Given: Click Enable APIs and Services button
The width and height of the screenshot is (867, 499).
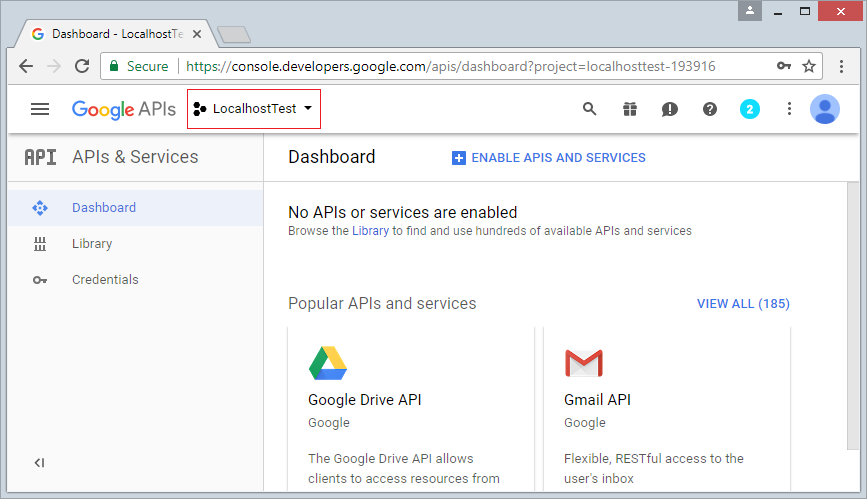Looking at the screenshot, I should coord(549,158).
